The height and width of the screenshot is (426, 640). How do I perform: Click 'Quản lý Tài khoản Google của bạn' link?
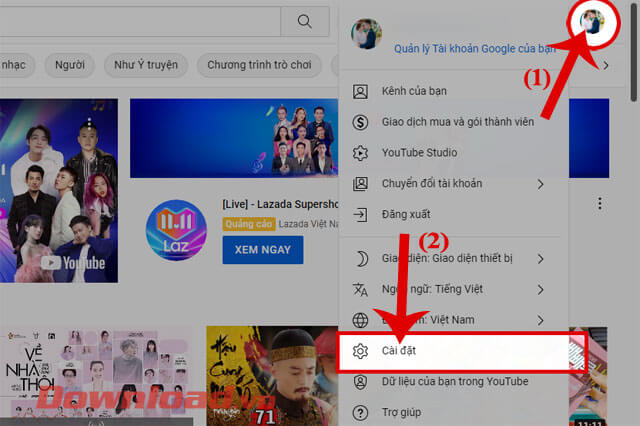tap(475, 49)
